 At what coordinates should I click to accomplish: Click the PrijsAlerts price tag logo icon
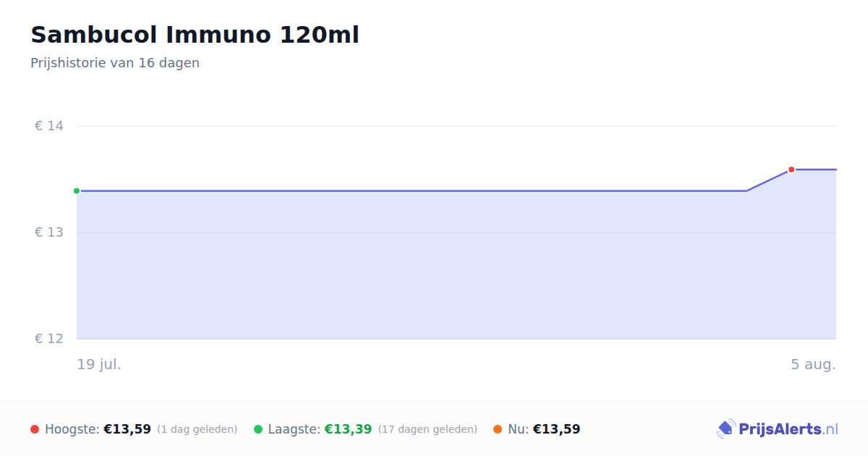726,429
